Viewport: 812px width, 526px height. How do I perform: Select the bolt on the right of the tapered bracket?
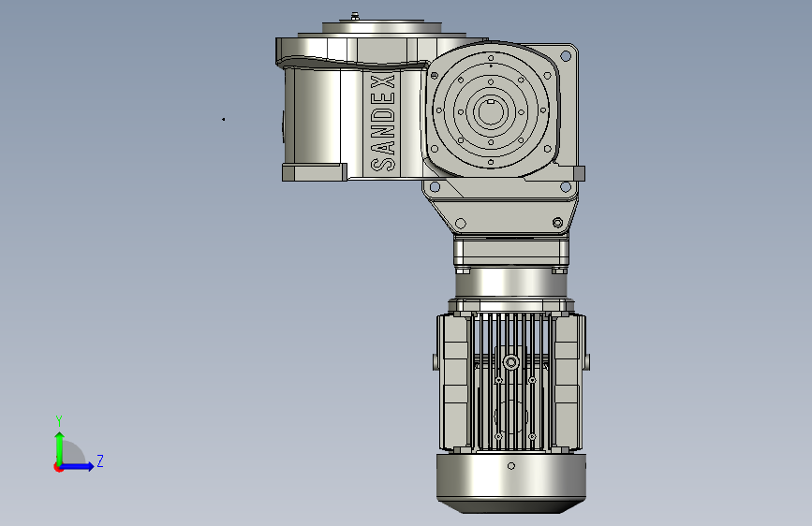558,223
